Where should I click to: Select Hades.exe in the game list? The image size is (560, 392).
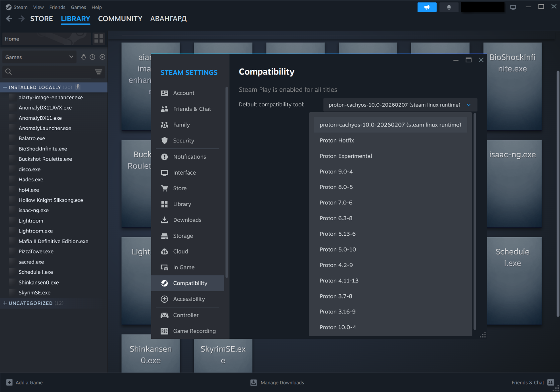coord(31,180)
